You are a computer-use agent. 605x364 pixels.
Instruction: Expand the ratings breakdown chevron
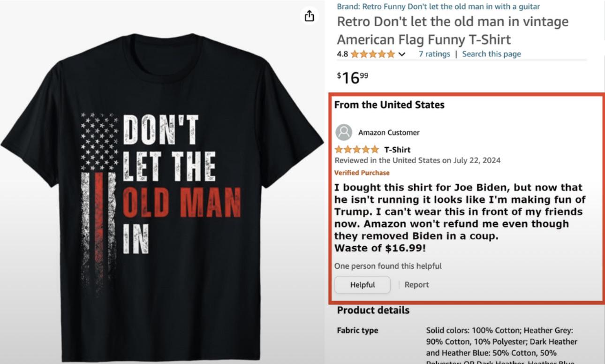point(401,54)
